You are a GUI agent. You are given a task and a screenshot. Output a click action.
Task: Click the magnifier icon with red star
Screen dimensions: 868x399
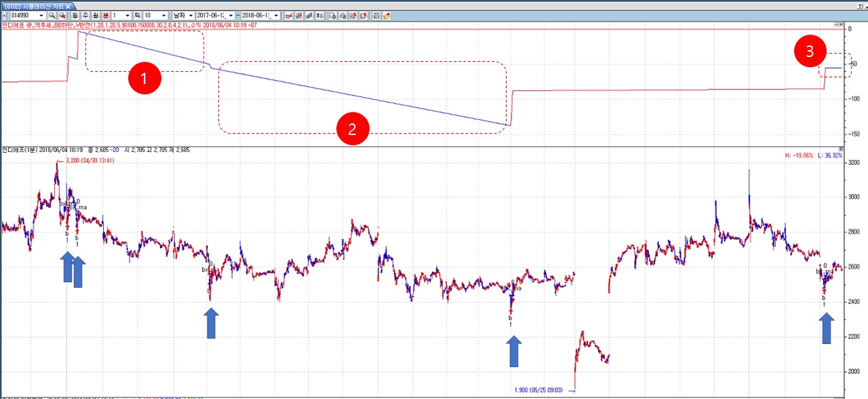pos(62,15)
